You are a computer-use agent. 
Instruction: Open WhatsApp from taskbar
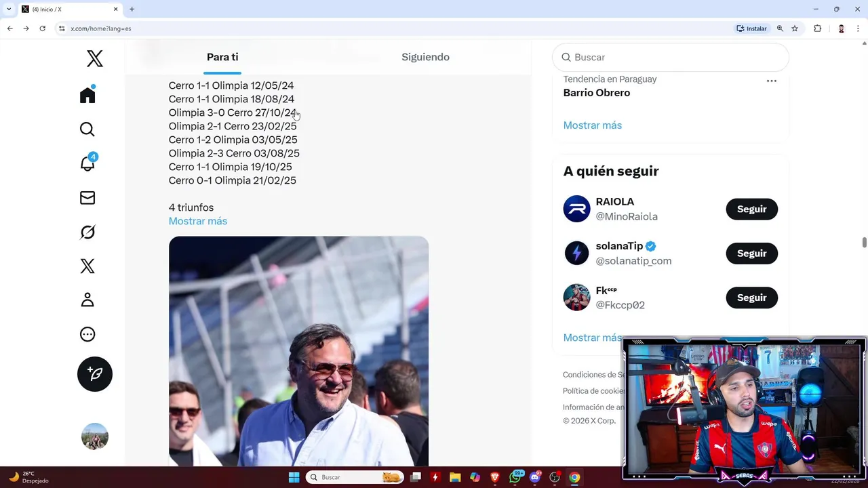click(x=515, y=477)
